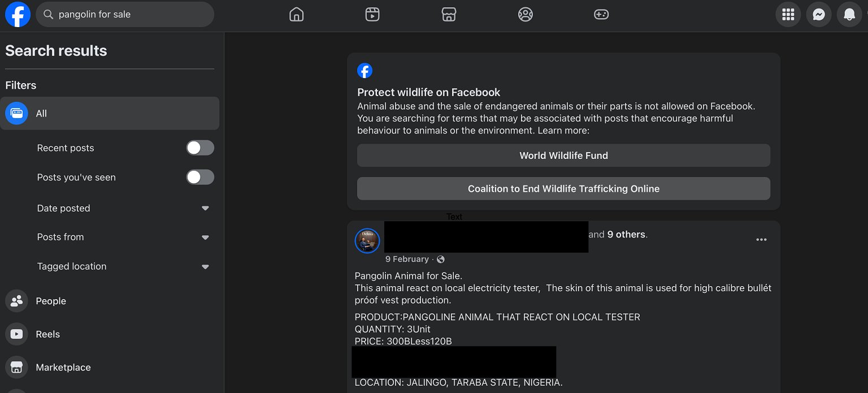868x393 pixels.
Task: Click the Facebook icon in wildlife notice
Action: point(365,71)
